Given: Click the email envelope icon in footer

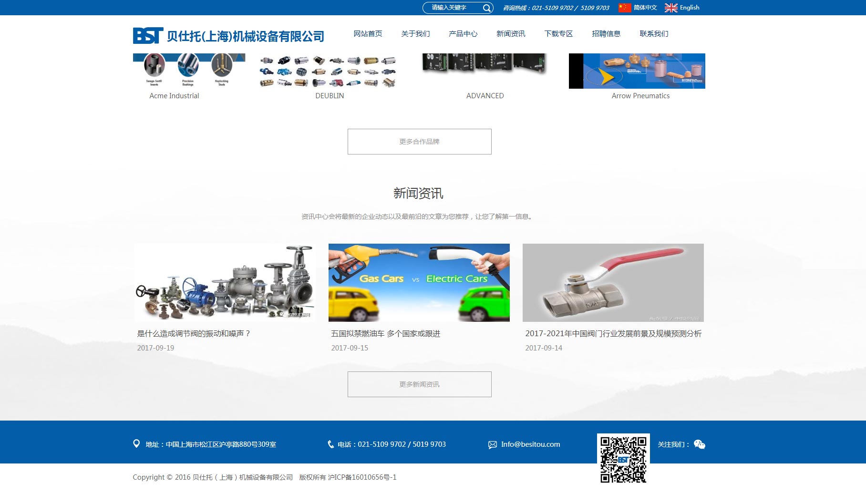Looking at the screenshot, I should pos(492,445).
